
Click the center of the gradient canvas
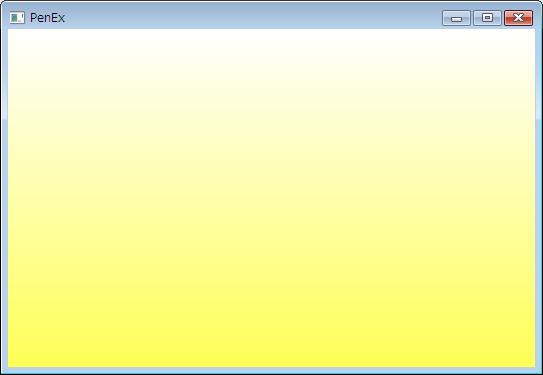[272, 198]
